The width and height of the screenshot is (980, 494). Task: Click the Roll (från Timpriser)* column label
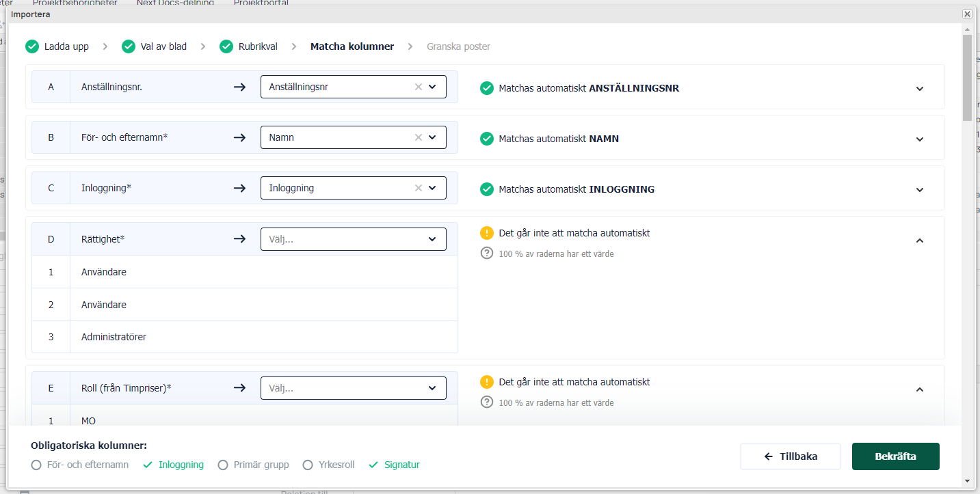coord(126,388)
